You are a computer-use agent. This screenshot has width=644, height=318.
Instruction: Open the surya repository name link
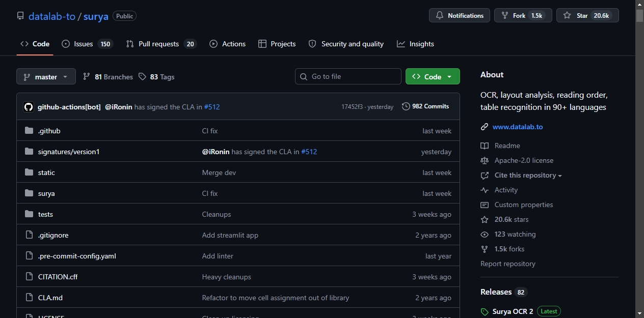[96, 16]
